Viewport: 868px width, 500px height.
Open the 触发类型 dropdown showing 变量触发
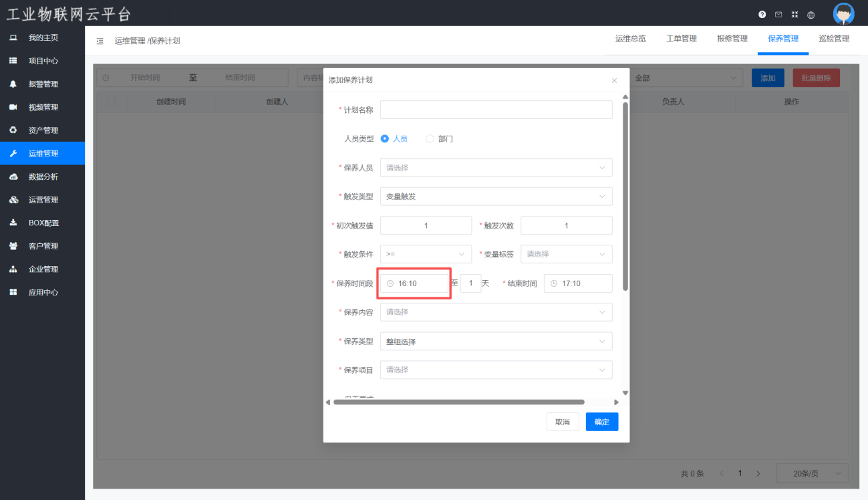[496, 197]
